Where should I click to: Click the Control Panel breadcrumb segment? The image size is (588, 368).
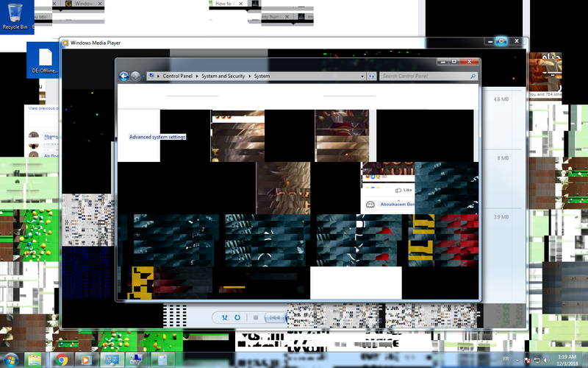click(177, 76)
